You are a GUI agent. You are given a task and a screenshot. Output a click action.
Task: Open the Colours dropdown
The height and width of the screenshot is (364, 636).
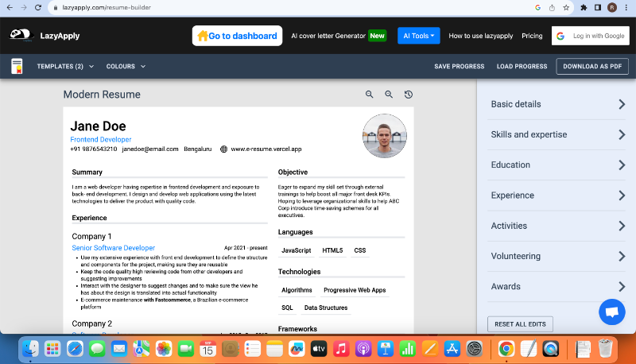[x=126, y=66]
